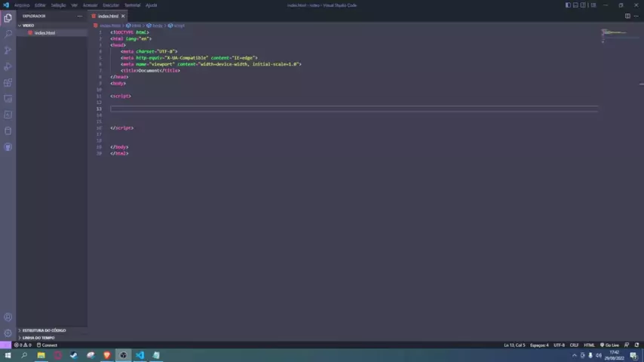The width and height of the screenshot is (644, 362).
Task: Open OBS Studio from taskbar
Action: pos(123,355)
